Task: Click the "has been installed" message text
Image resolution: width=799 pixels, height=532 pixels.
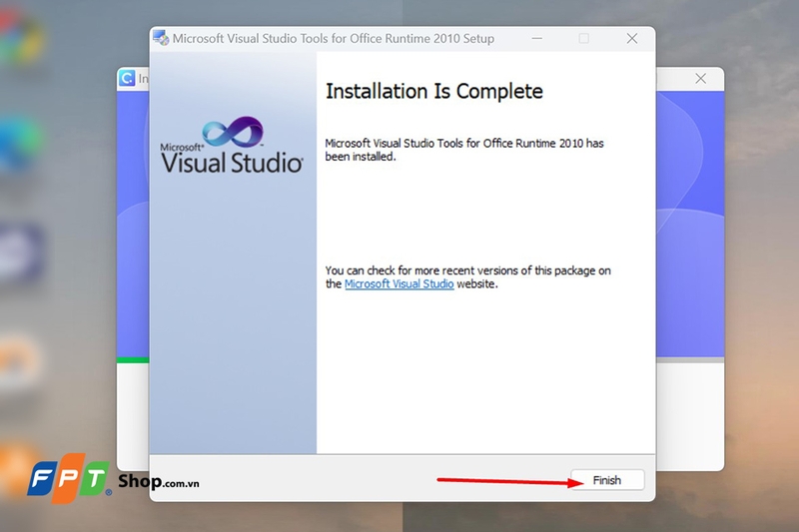Action: coord(464,150)
